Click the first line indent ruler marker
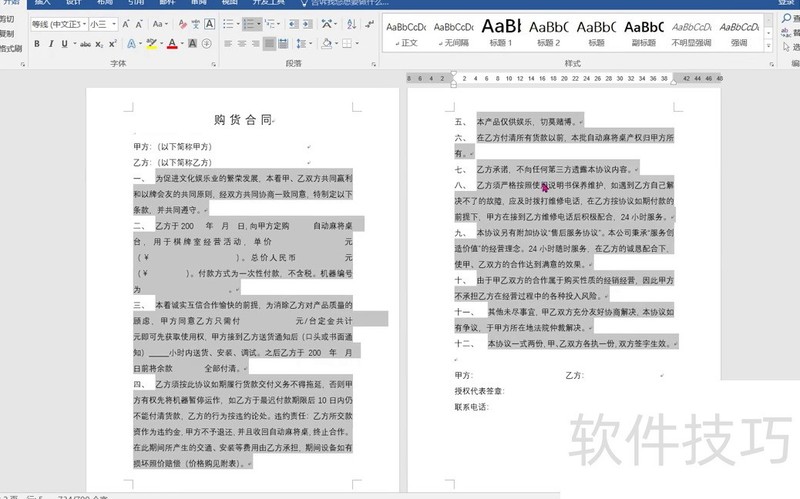Image resolution: width=800 pixels, height=499 pixels. (x=454, y=74)
